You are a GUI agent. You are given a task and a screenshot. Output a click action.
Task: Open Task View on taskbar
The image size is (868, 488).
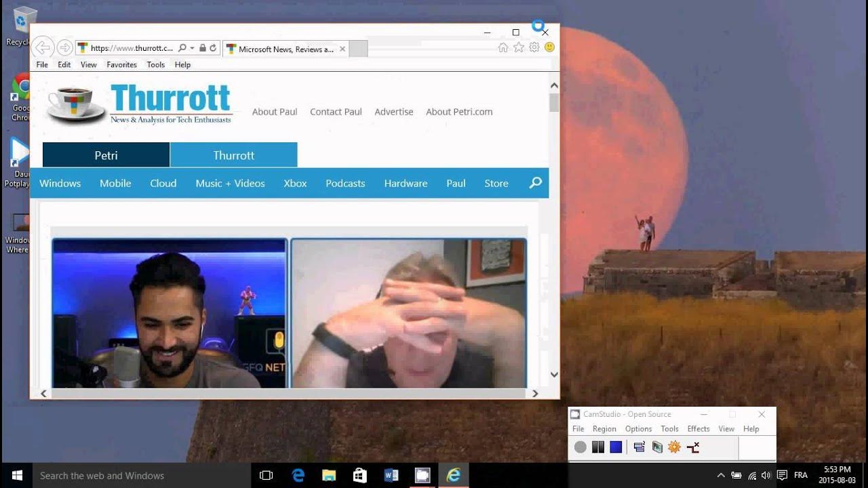pyautogui.click(x=267, y=476)
